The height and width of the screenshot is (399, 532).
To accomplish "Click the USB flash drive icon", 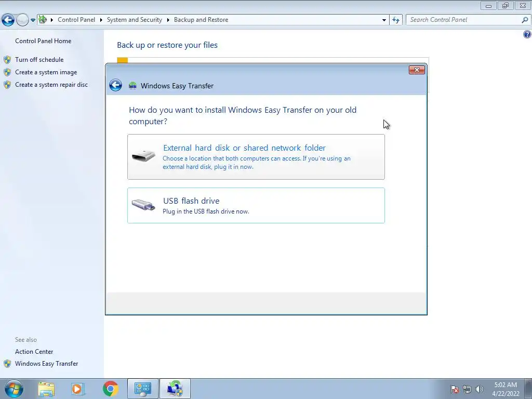I will coord(143,205).
